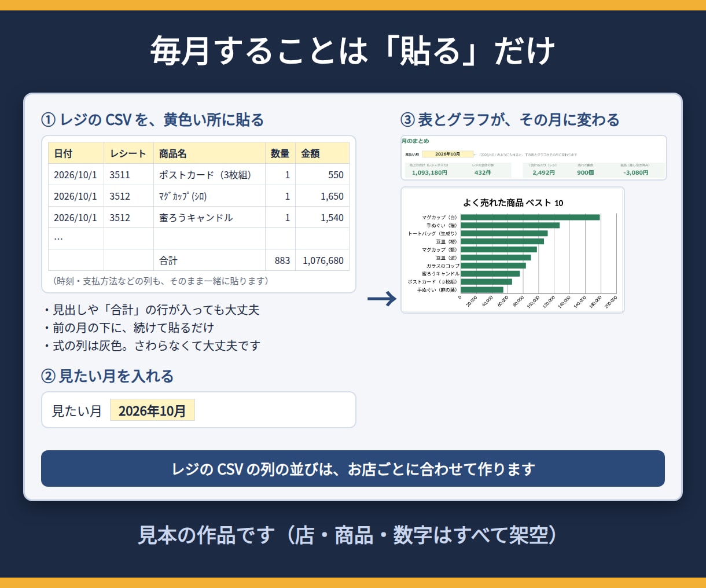
Task: Click the heading ① レジの CSV を、黄色い所に貼る
Action: coord(152,120)
